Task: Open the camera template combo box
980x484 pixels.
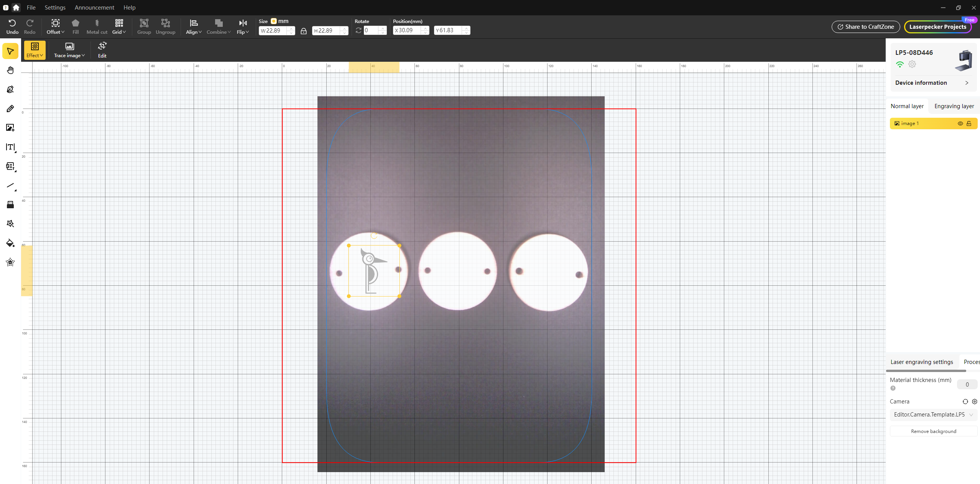Action: coord(933,415)
